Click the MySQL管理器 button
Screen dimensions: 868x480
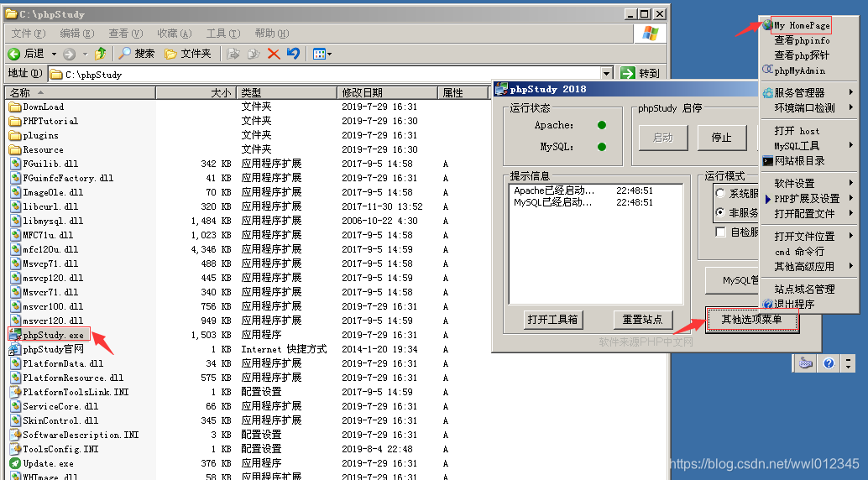[733, 280]
